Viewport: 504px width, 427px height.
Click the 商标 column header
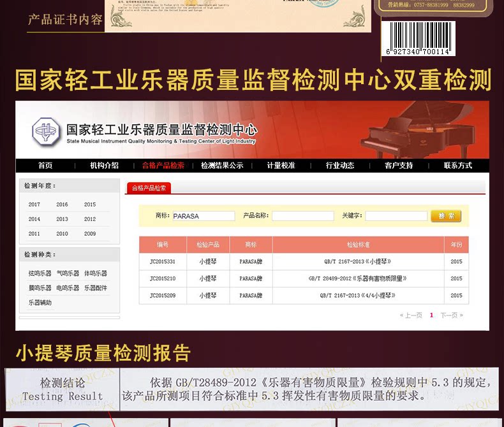click(x=251, y=245)
